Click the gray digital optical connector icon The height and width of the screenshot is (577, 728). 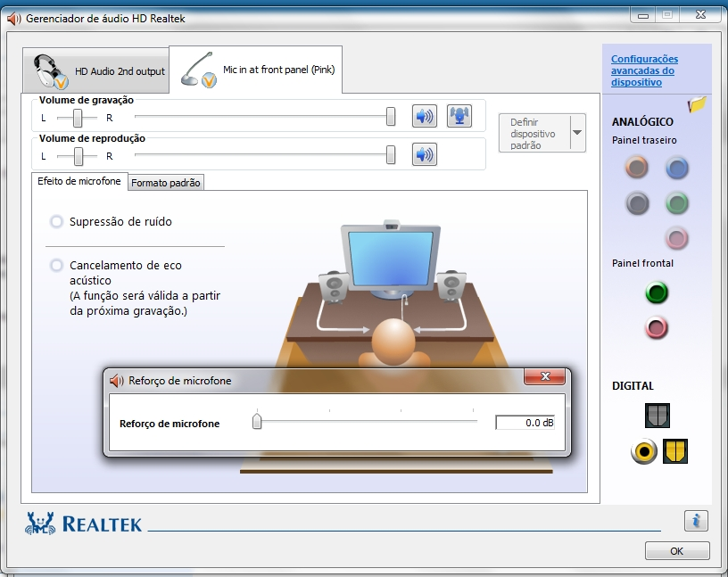coord(657,415)
